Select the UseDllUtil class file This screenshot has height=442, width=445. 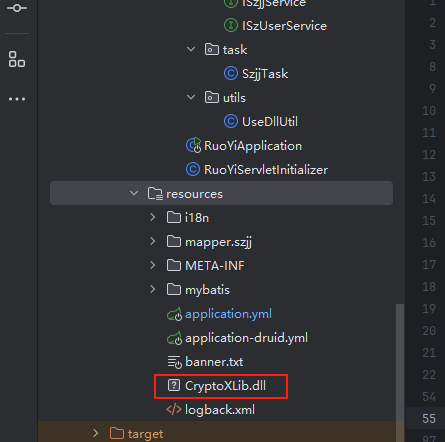270,122
